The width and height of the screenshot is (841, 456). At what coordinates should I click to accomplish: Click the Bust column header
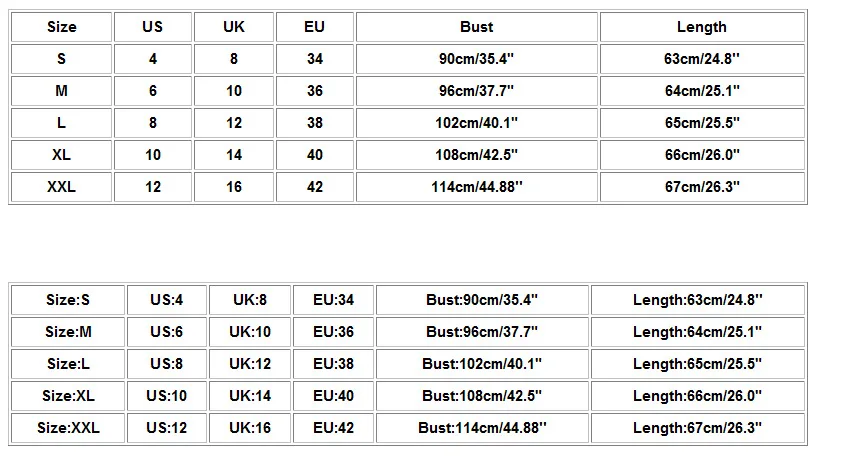click(x=477, y=27)
